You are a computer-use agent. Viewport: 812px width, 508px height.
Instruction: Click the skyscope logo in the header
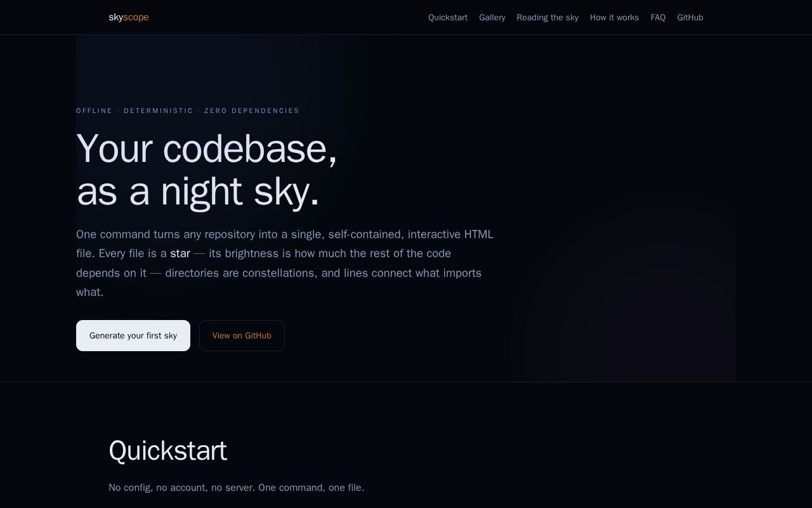(129, 17)
